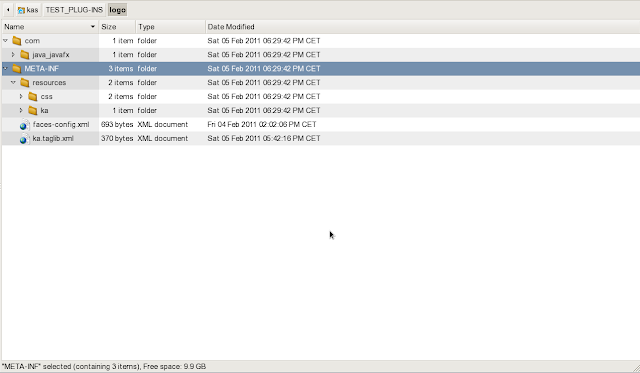Toggle Name column sort arrow
The height and width of the screenshot is (373, 640).
93,27
